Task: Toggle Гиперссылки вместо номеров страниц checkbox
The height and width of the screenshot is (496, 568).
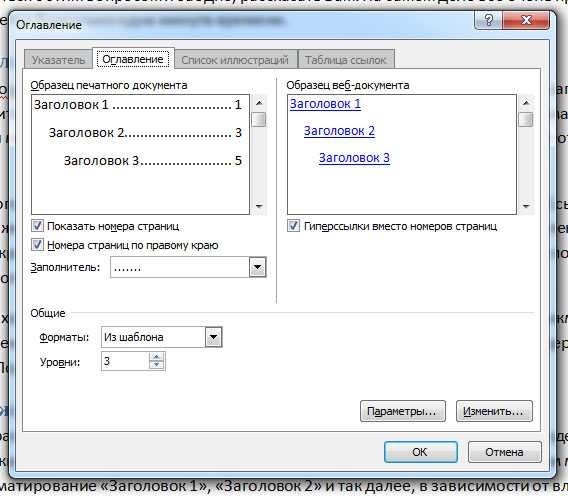Action: coord(293,226)
